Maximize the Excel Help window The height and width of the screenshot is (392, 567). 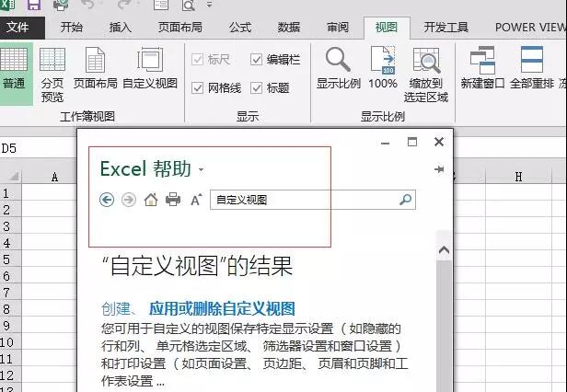(412, 142)
